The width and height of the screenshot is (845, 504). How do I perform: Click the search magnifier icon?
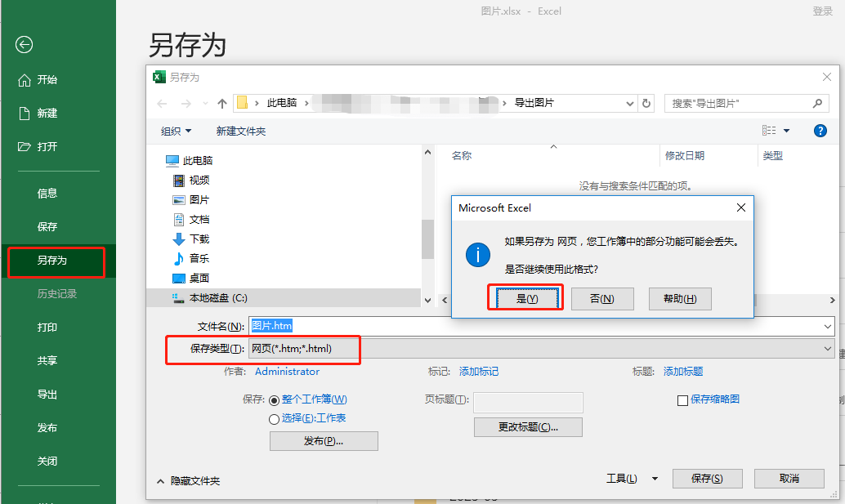(x=817, y=104)
